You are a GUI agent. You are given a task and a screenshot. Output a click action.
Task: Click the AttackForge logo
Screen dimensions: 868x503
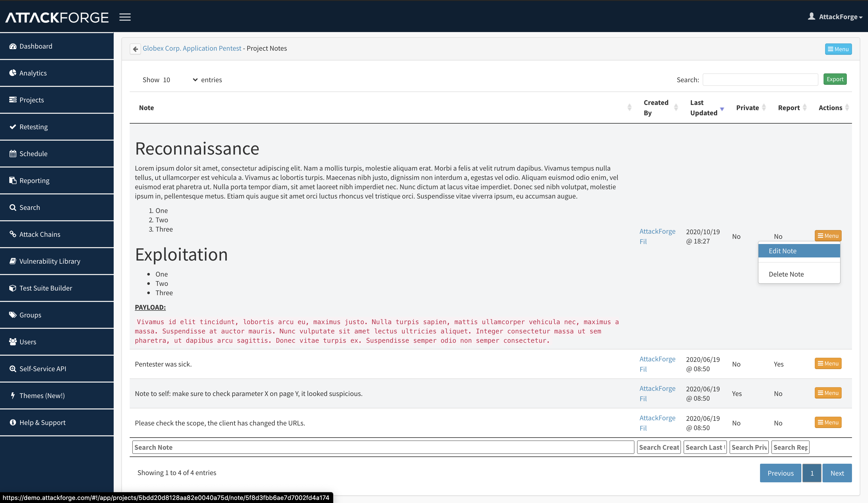tap(57, 17)
